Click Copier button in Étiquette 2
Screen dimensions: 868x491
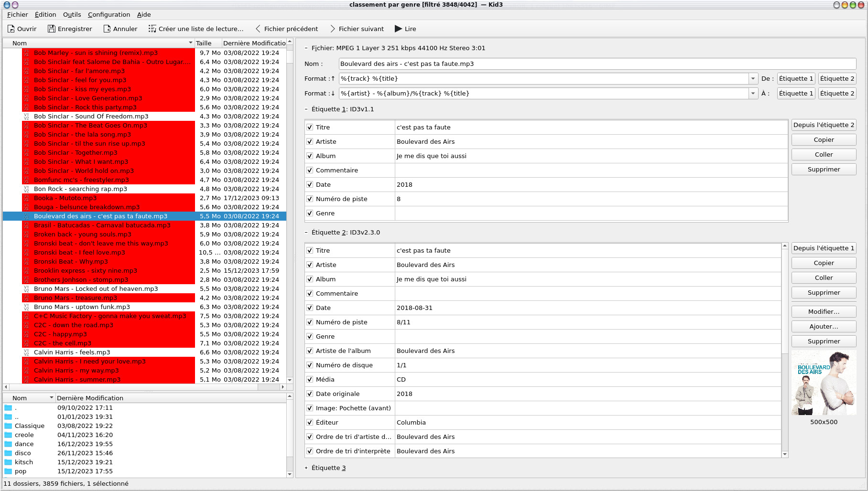coord(824,263)
